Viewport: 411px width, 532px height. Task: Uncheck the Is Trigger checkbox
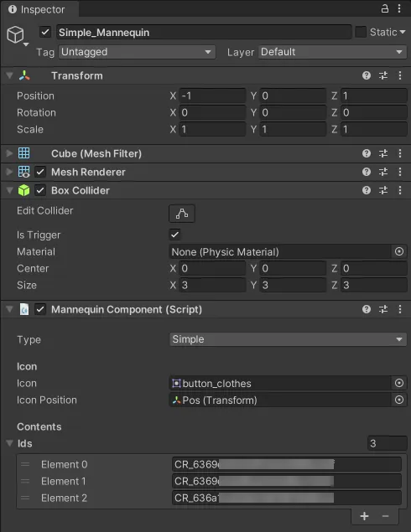[x=175, y=234]
